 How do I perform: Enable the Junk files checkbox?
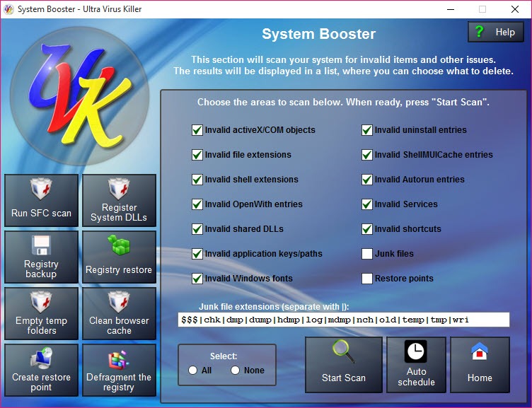(366, 254)
